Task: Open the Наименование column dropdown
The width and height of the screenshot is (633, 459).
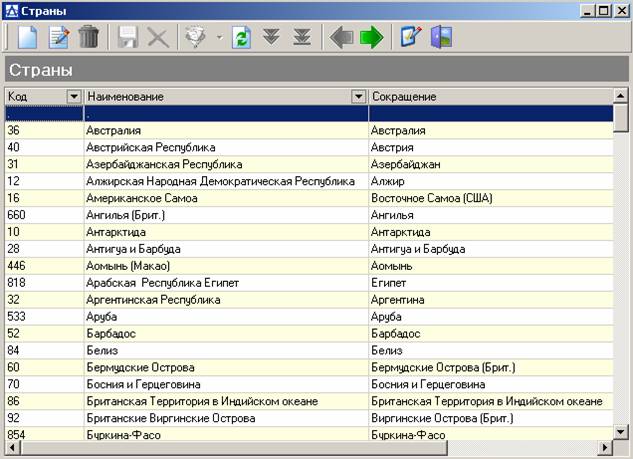Action: [x=358, y=96]
